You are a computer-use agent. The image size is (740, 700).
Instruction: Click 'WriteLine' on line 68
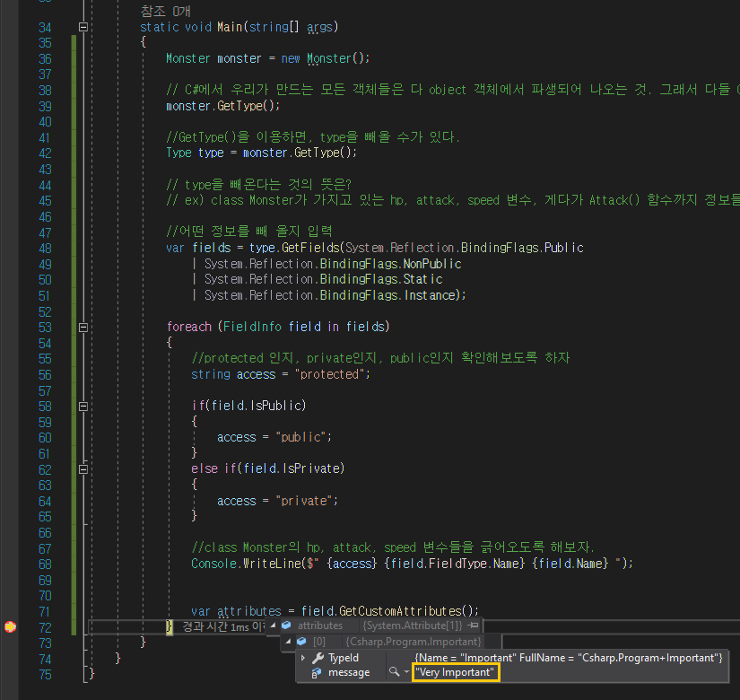pos(273,564)
